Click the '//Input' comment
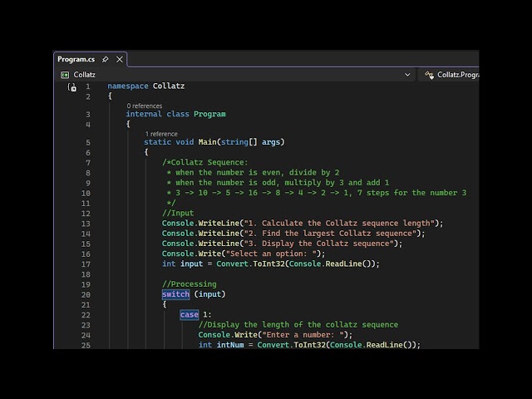The image size is (532, 399). tap(178, 213)
